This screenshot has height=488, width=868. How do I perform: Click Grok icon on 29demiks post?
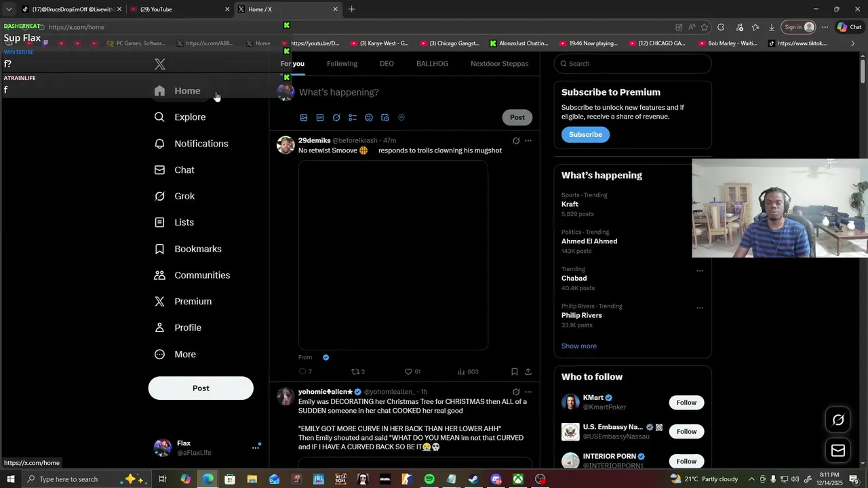click(x=516, y=141)
